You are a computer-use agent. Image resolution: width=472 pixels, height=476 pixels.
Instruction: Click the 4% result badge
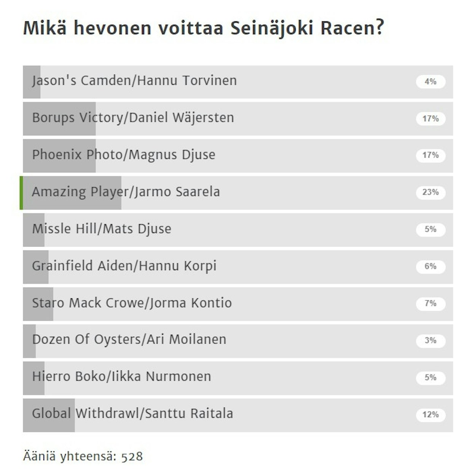431,81
